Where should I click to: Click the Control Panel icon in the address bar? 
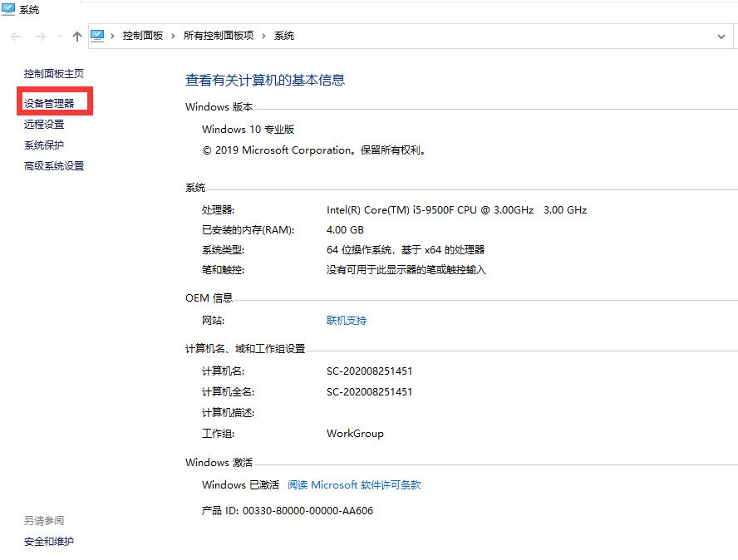tap(97, 36)
